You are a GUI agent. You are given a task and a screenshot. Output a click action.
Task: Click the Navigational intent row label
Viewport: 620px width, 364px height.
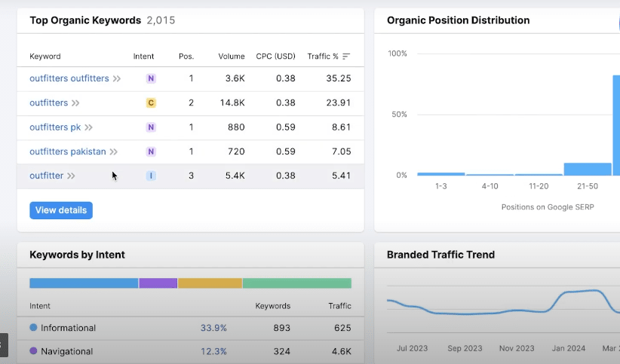click(x=67, y=351)
